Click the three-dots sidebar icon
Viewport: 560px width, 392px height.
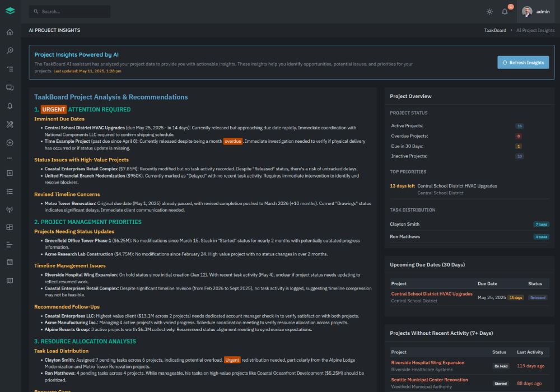pos(10,158)
